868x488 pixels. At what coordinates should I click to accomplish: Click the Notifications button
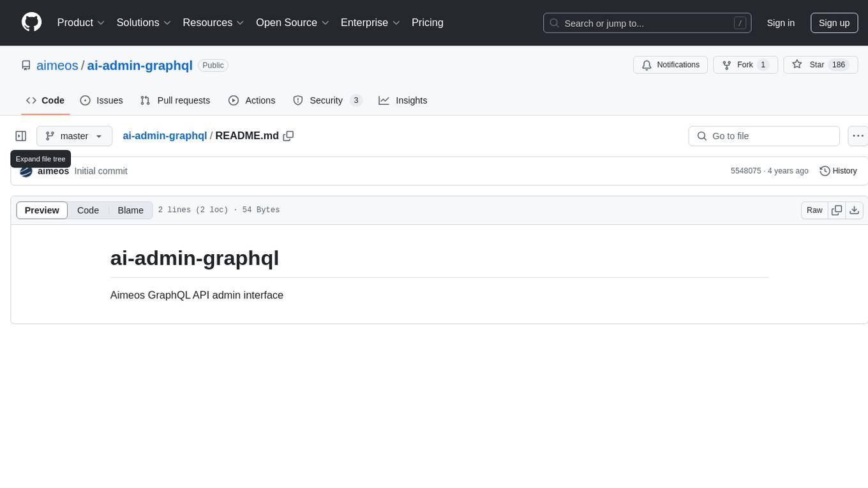coord(671,65)
